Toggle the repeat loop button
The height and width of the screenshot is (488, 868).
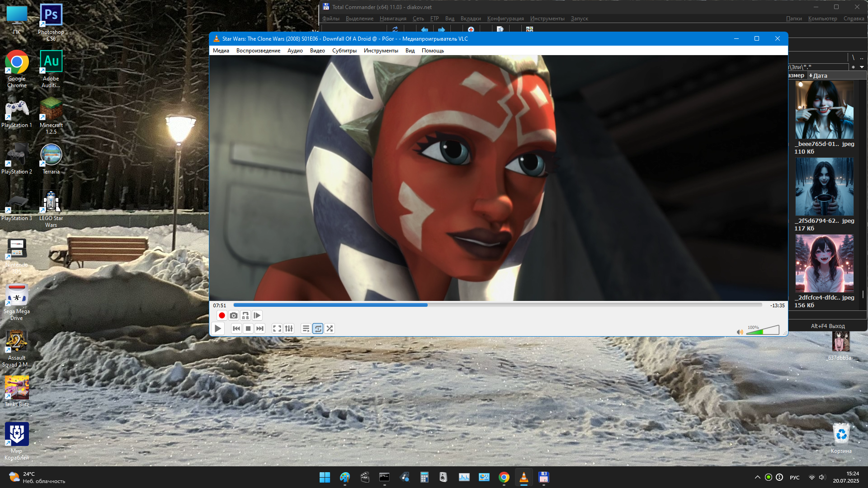[x=318, y=329]
